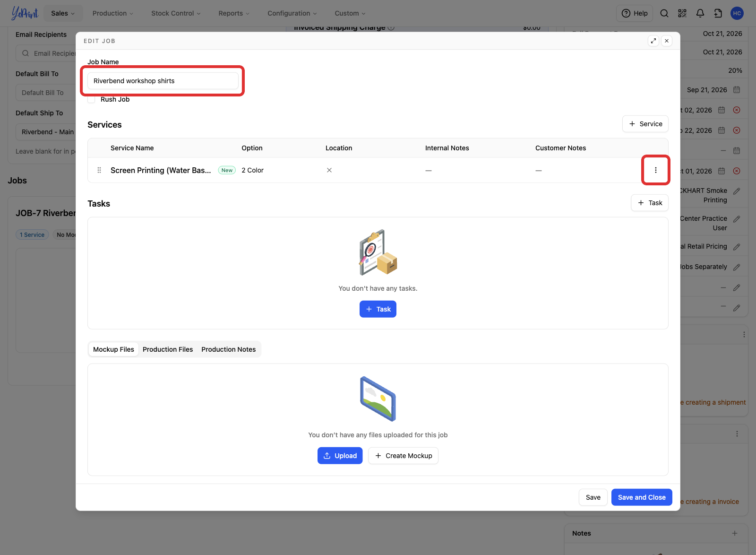This screenshot has width=756, height=555.
Task: Switch to the Mockup Files tab
Action: point(113,349)
